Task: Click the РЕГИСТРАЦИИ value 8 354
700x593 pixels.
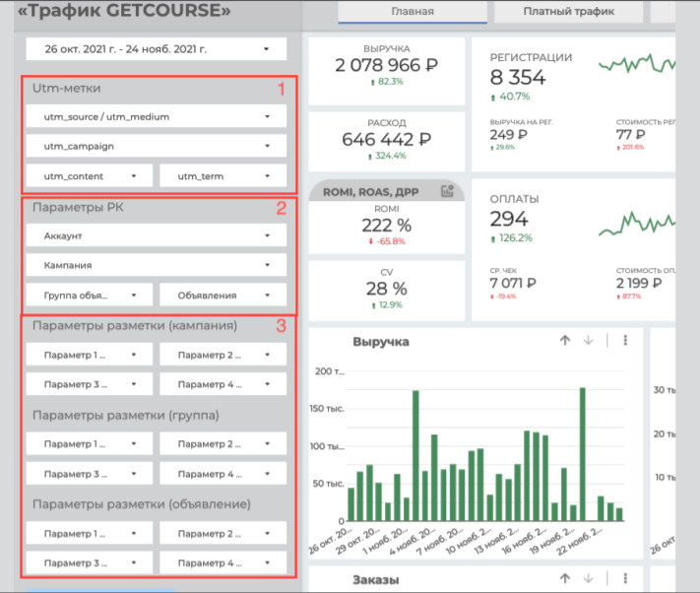Action: click(x=518, y=77)
